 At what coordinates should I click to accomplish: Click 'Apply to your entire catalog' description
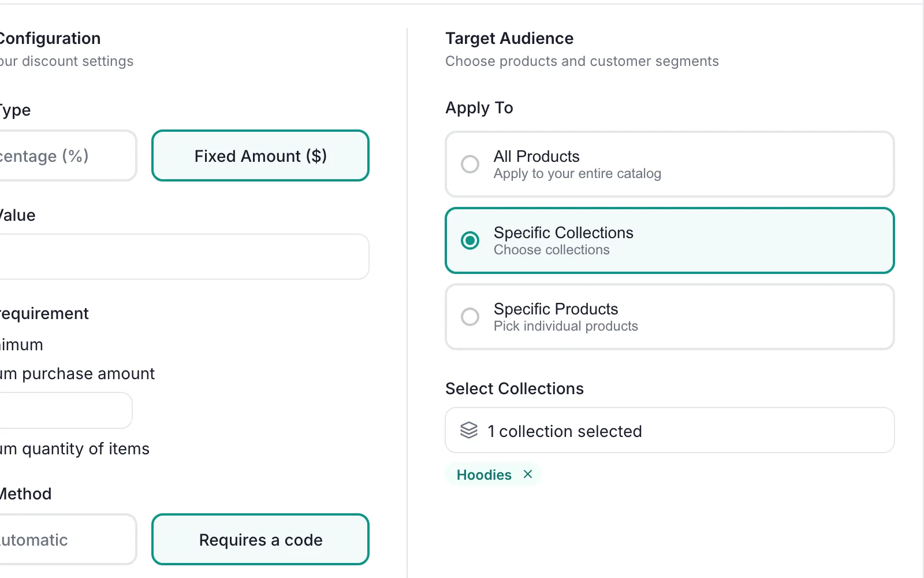click(577, 173)
